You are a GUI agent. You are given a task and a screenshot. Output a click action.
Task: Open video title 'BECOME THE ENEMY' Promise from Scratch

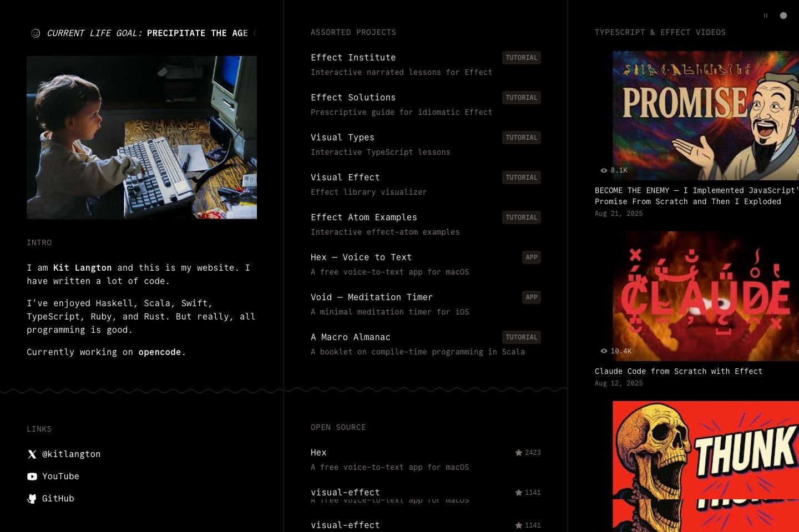pyautogui.click(x=697, y=196)
